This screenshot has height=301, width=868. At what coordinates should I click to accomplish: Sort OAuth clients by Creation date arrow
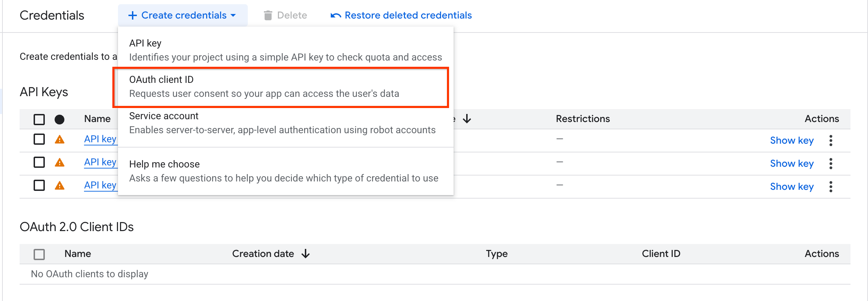point(306,253)
